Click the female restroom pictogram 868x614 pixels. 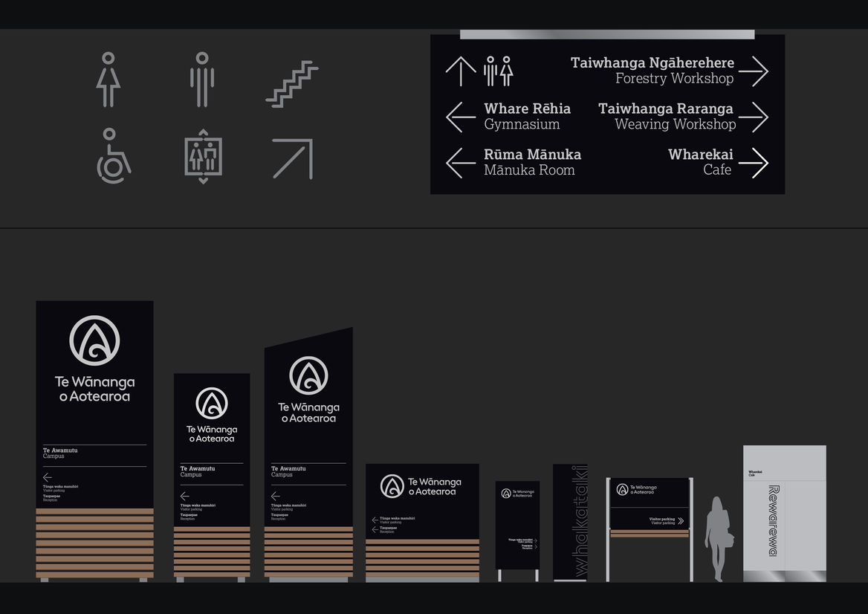(108, 80)
